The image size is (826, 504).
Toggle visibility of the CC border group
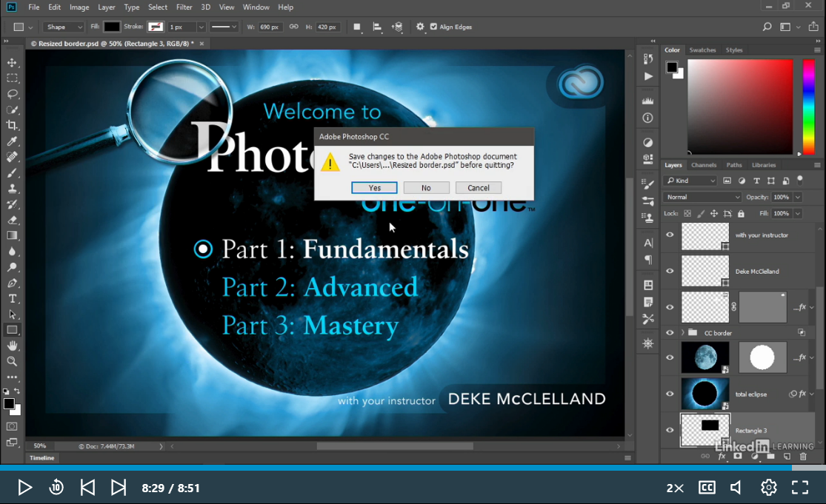(x=670, y=332)
